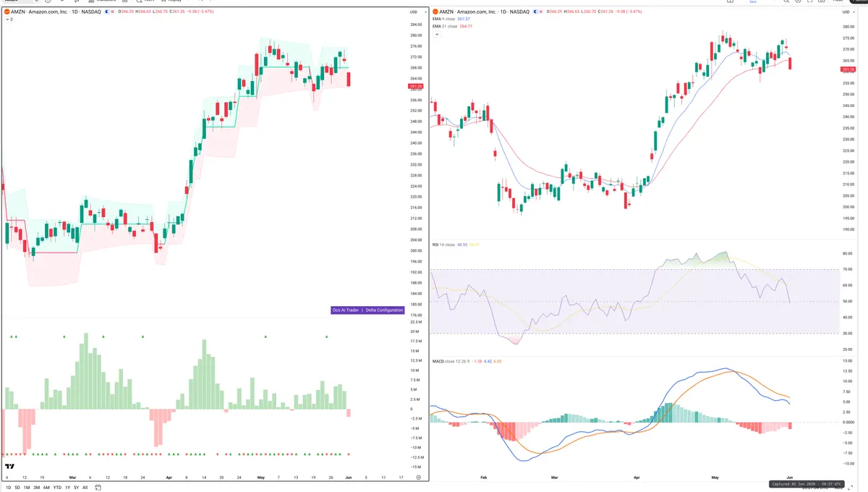Click the 70.00 level on the RSI scale

[847, 270]
